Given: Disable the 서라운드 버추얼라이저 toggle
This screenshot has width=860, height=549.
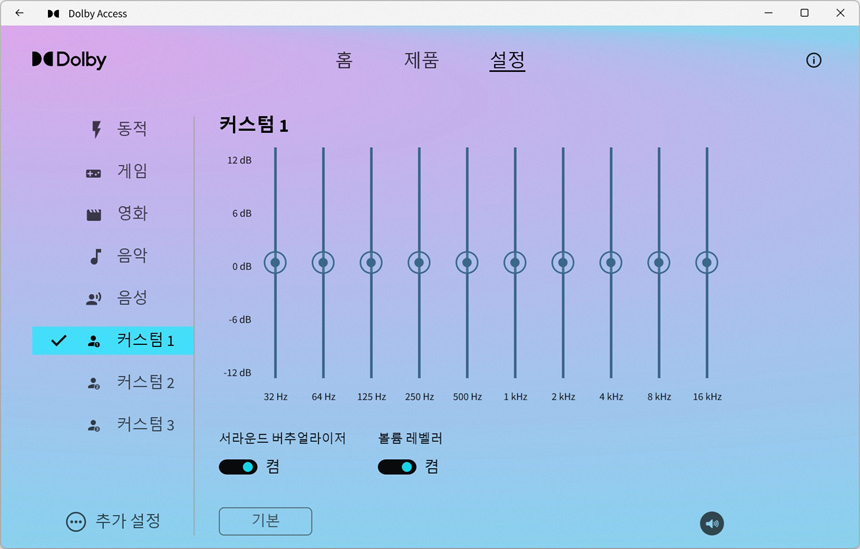Looking at the screenshot, I should (238, 467).
